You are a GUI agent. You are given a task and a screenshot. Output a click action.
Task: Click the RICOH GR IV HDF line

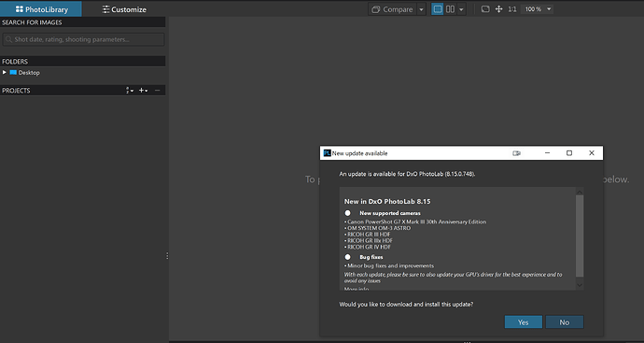pos(368,247)
